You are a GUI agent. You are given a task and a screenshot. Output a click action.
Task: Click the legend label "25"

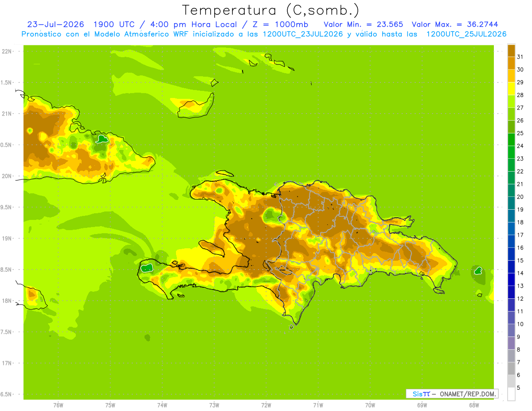pos(520,133)
